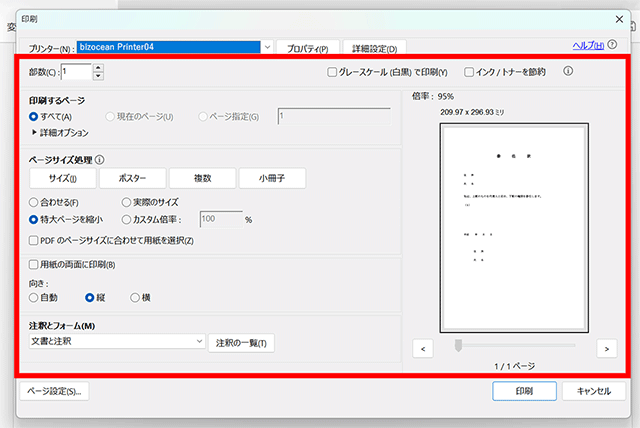Screen dimensions: 640x428
Task: Select ページ指定 radio option
Action: point(202,117)
